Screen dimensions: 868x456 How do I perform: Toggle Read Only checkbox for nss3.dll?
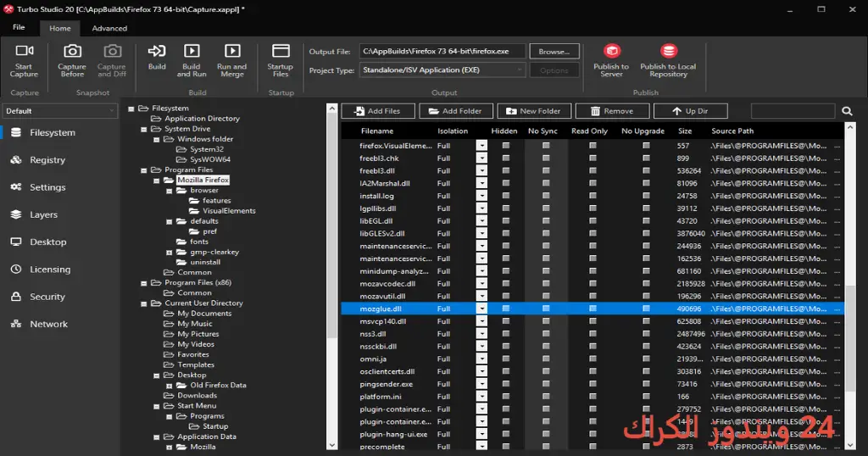(593, 334)
